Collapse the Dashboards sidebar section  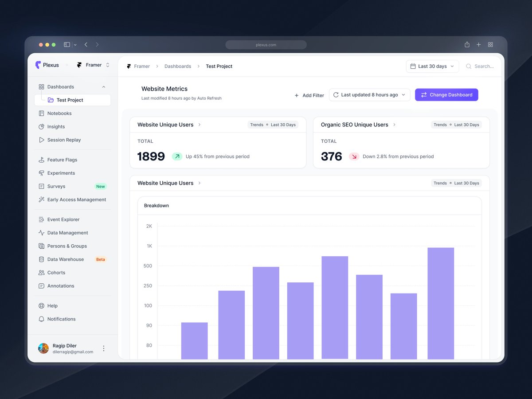tap(104, 87)
